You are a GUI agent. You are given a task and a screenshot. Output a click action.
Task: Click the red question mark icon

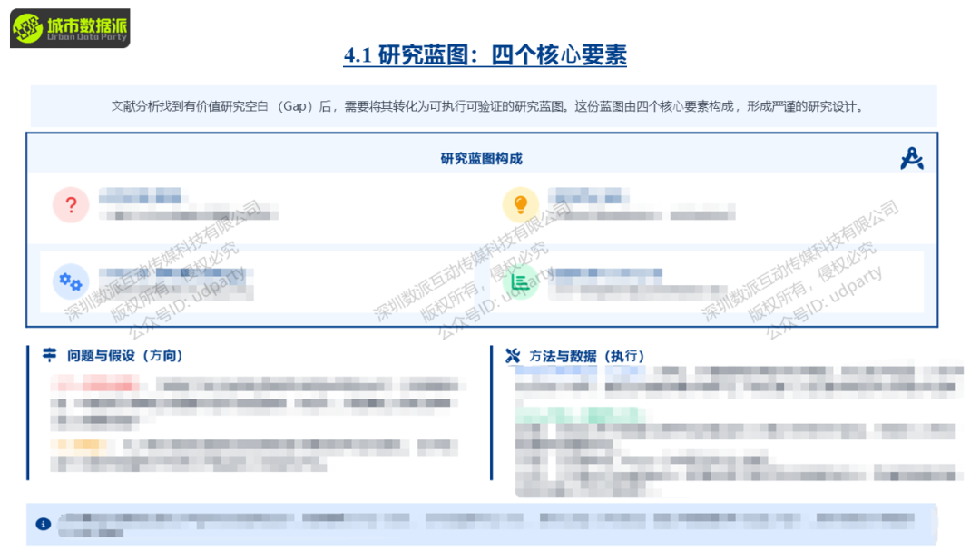pos(71,204)
